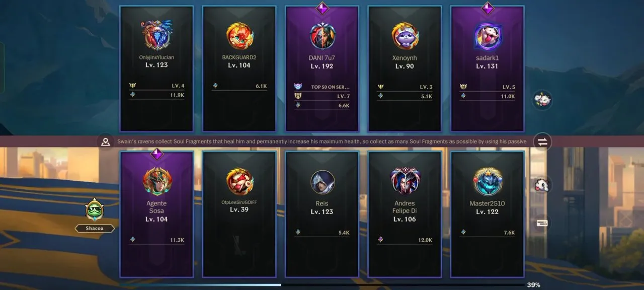Click Master2510's avatar icon

(488, 182)
